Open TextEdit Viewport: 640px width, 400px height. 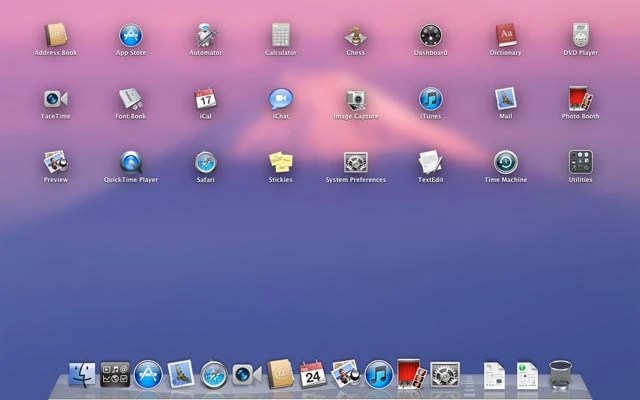tap(430, 163)
